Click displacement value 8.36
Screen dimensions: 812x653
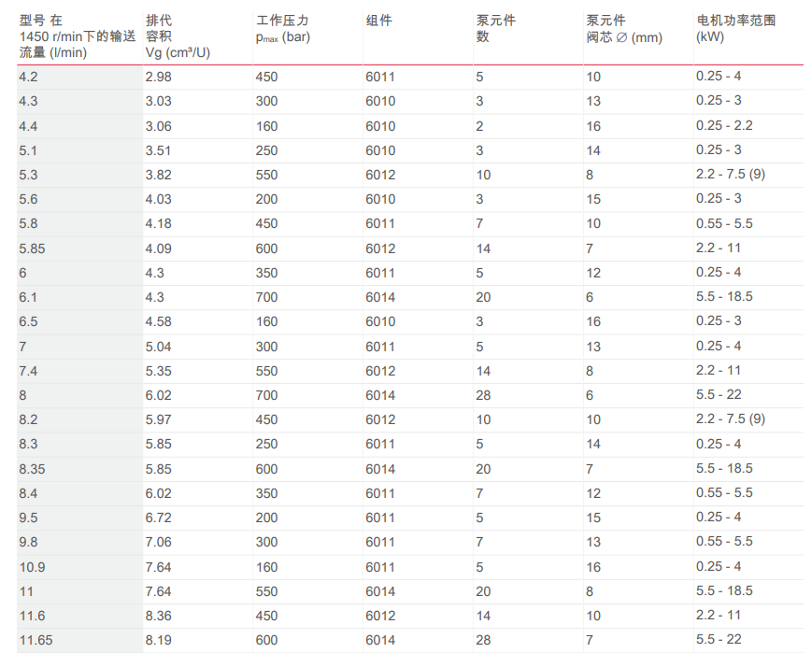[159, 617]
